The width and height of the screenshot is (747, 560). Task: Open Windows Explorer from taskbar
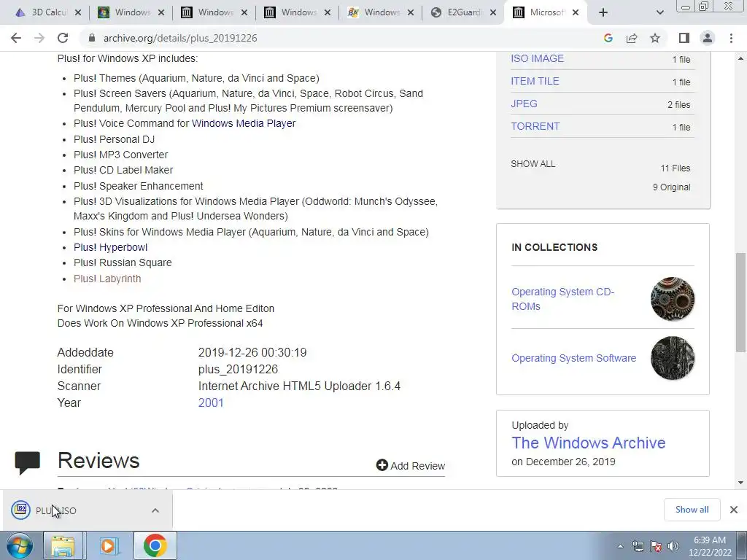pyautogui.click(x=63, y=545)
